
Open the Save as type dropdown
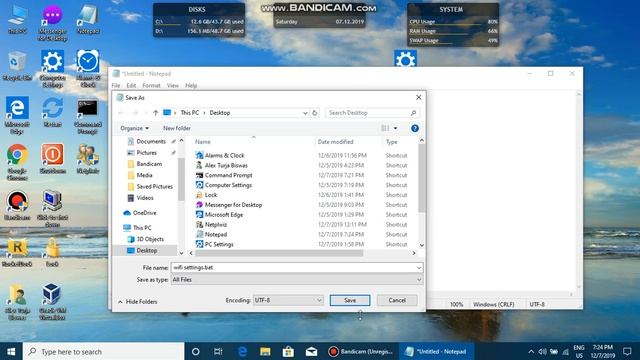click(297, 280)
